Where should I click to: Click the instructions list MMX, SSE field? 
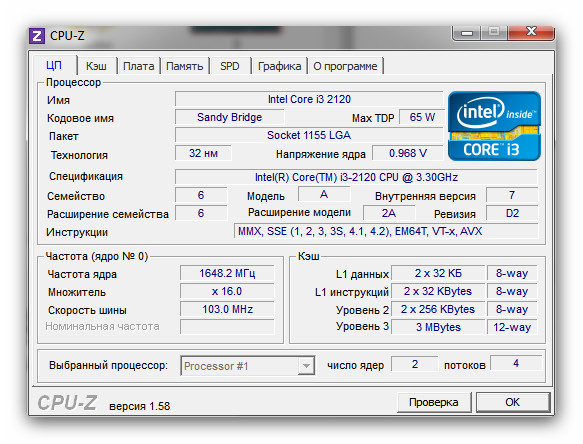pyautogui.click(x=386, y=231)
